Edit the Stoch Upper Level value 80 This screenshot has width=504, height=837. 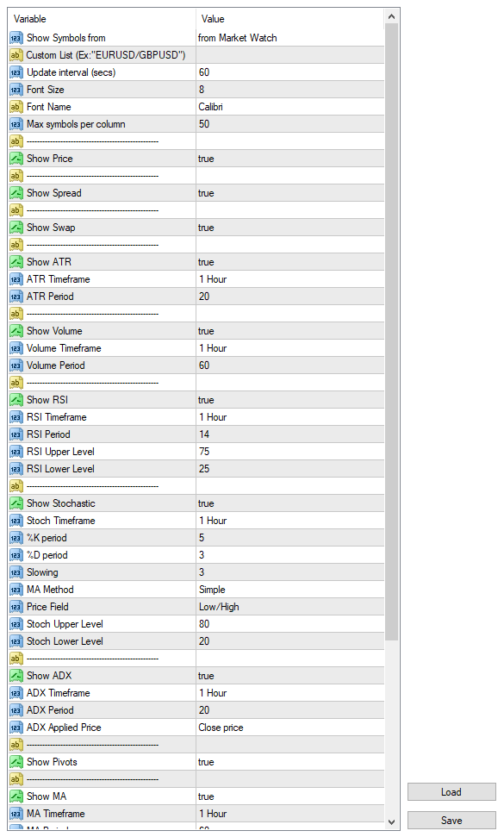[290, 624]
